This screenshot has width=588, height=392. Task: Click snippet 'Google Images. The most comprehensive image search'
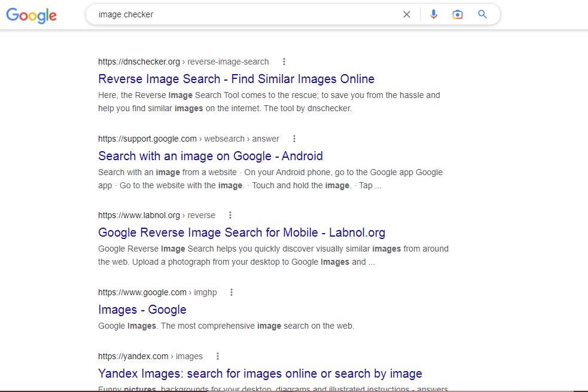click(226, 326)
